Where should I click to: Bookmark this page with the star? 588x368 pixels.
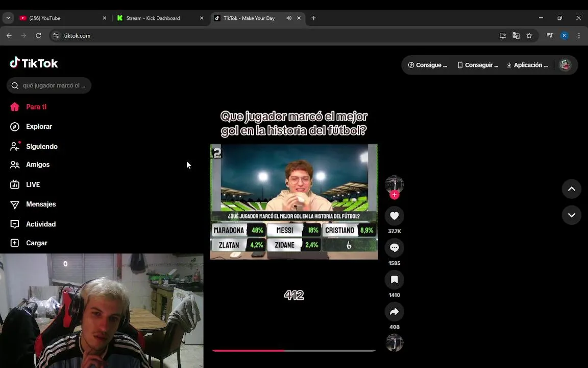529,36
